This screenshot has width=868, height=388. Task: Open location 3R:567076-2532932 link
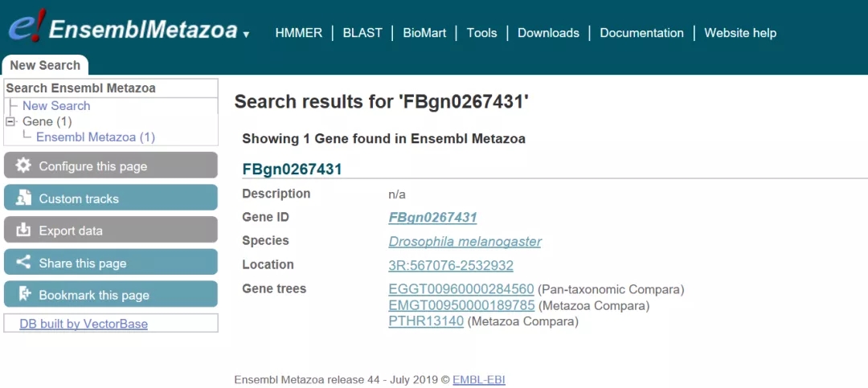450,265
